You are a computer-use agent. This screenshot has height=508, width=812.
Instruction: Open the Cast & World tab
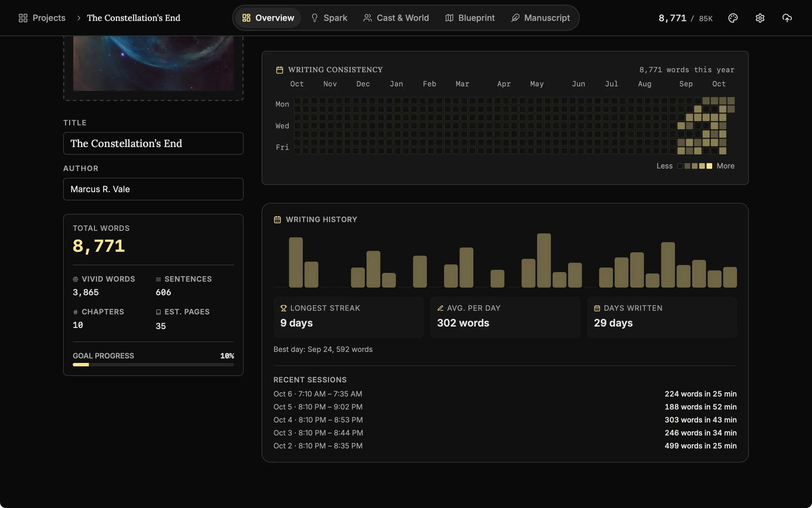[x=396, y=18]
